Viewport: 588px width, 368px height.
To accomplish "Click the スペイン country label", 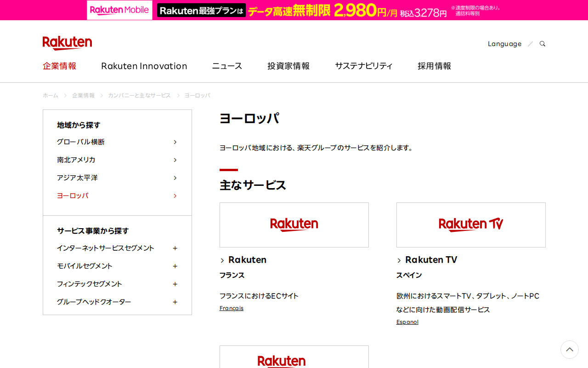I will click(x=409, y=275).
